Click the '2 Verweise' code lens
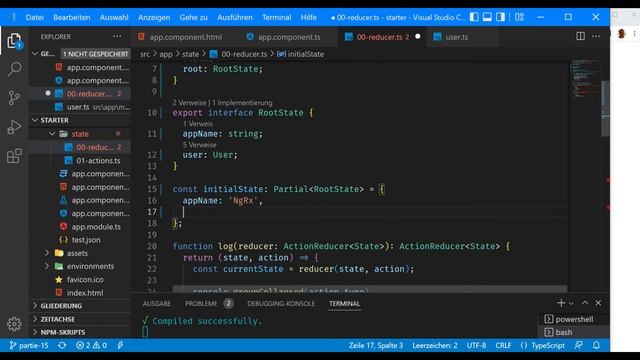 [x=189, y=103]
